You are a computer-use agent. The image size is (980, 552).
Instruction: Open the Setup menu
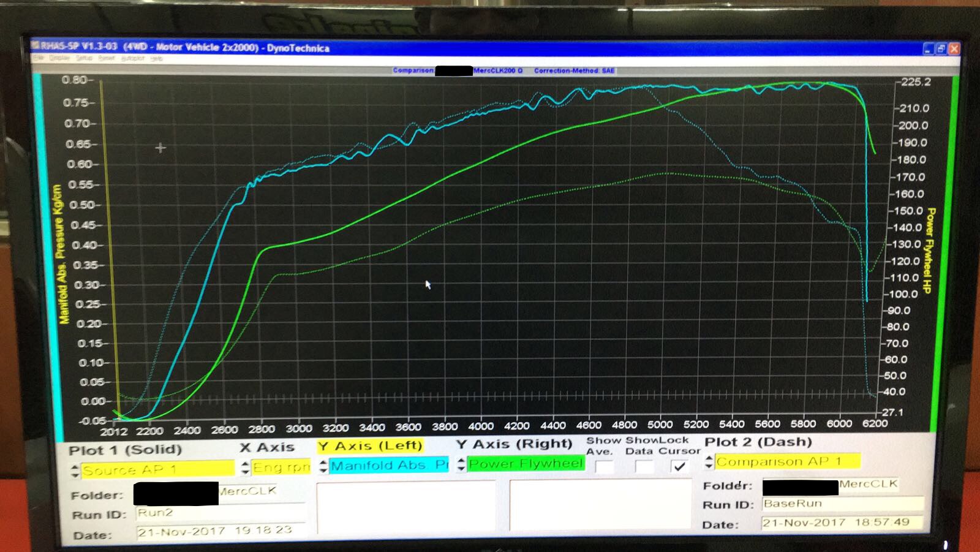click(84, 58)
